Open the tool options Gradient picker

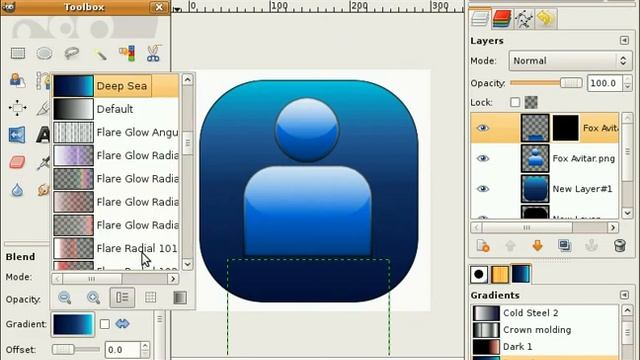click(73, 324)
